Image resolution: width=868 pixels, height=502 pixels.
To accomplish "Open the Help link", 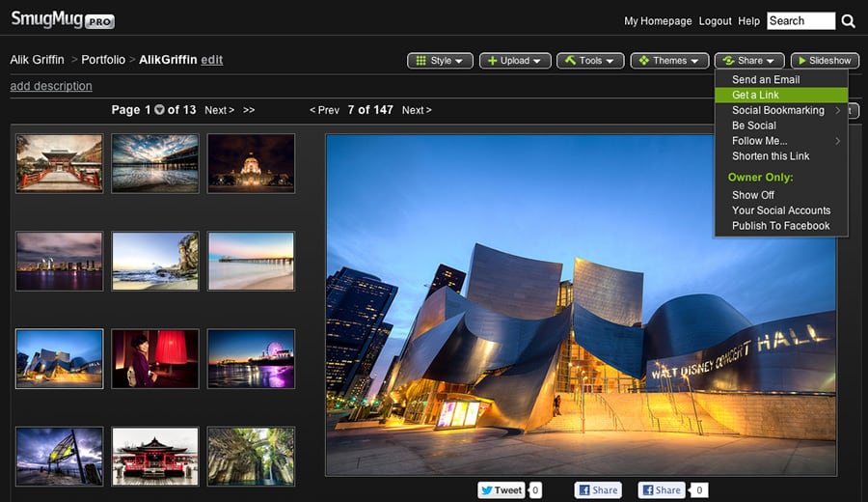I will (x=748, y=21).
